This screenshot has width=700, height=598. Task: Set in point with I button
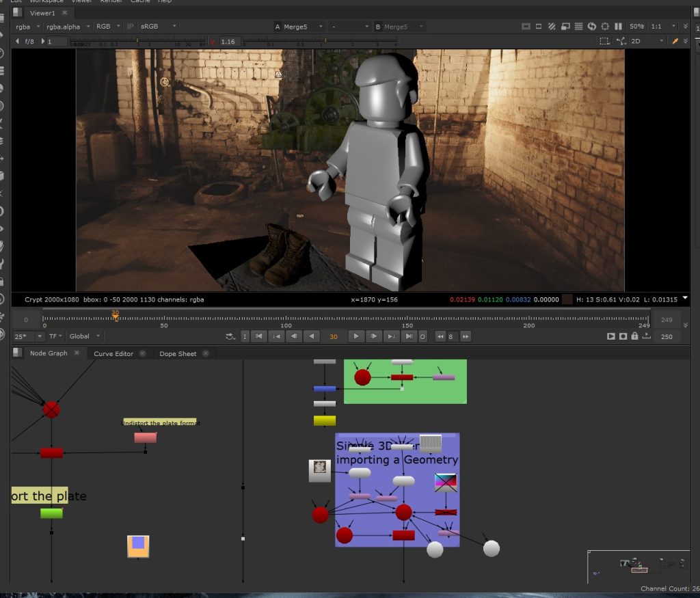[245, 336]
